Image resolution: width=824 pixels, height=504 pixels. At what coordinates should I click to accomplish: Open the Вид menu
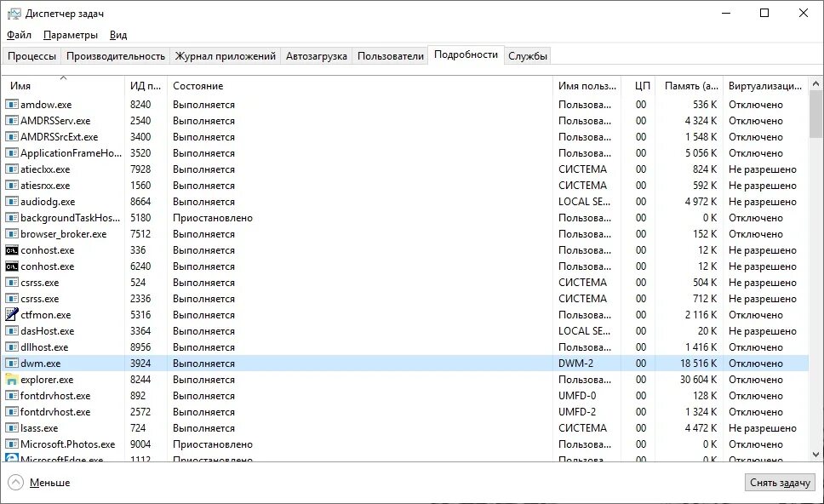(118, 35)
